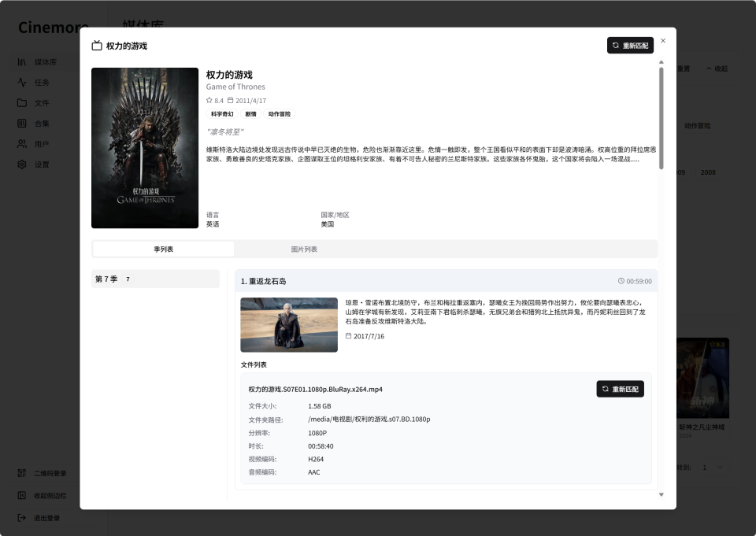The width and height of the screenshot is (756, 536).
Task: Open 合集 in the sidebar
Action: click(42, 124)
